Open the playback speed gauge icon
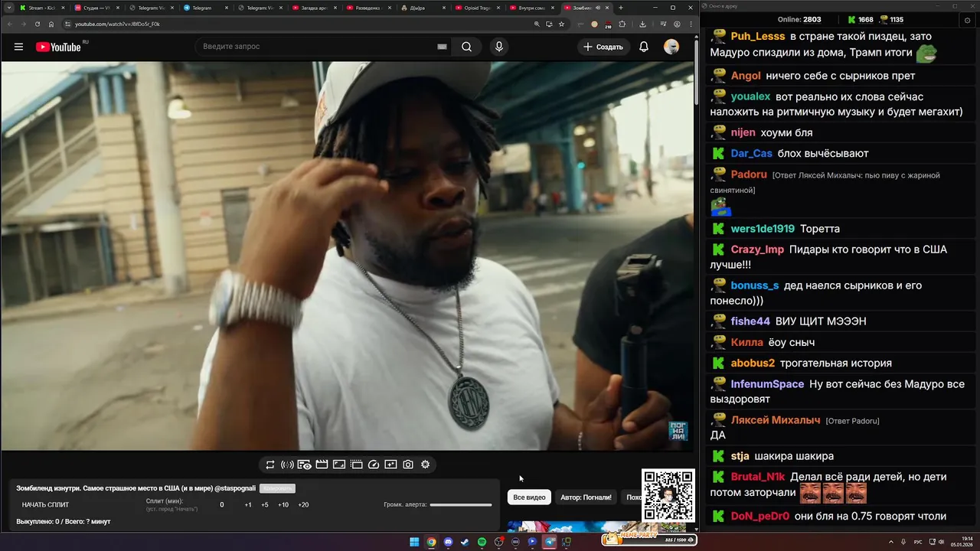 (x=374, y=465)
